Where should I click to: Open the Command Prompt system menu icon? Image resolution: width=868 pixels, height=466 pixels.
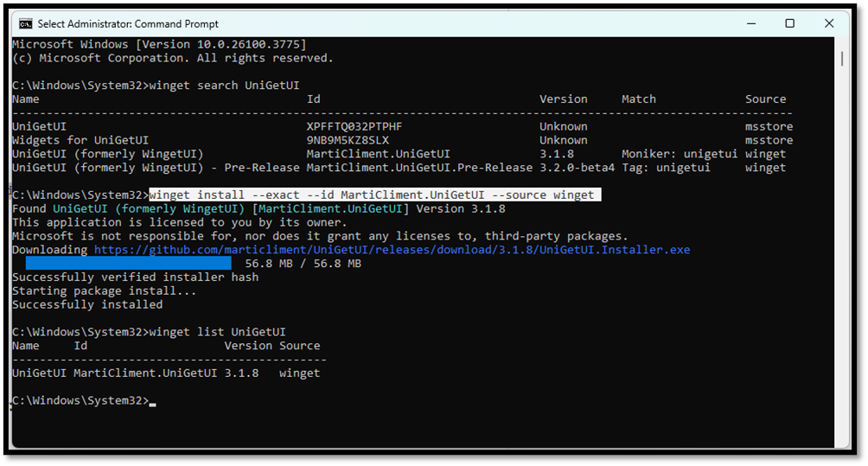coord(26,24)
